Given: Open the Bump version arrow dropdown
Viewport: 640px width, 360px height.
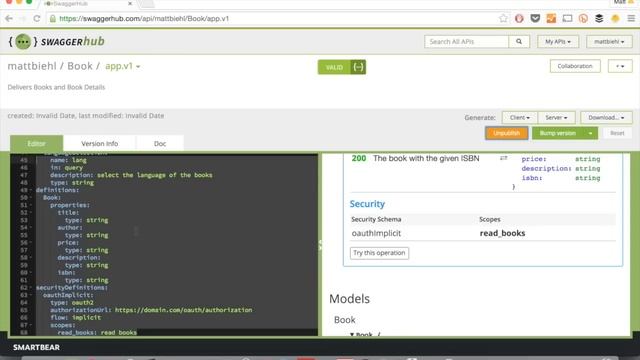Looking at the screenshot, I should [590, 133].
